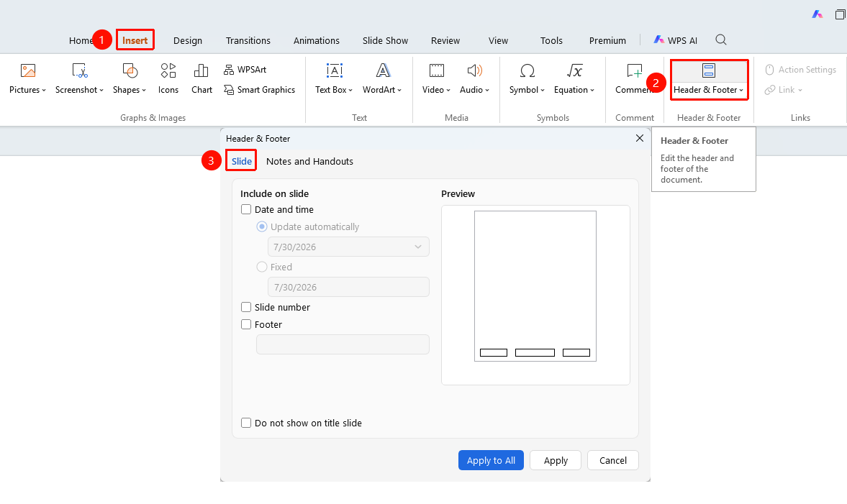Cancel the Header & Footer dialog
Viewport: 847px width, 504px height.
coord(613,460)
